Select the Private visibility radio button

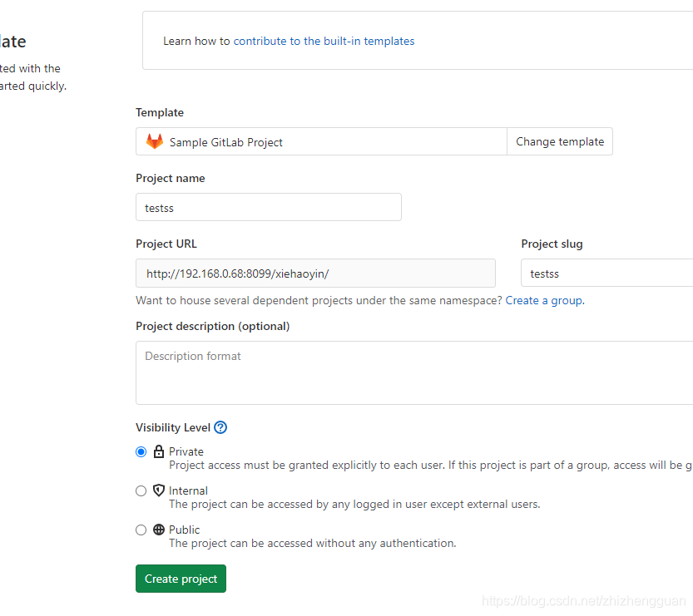tap(141, 451)
